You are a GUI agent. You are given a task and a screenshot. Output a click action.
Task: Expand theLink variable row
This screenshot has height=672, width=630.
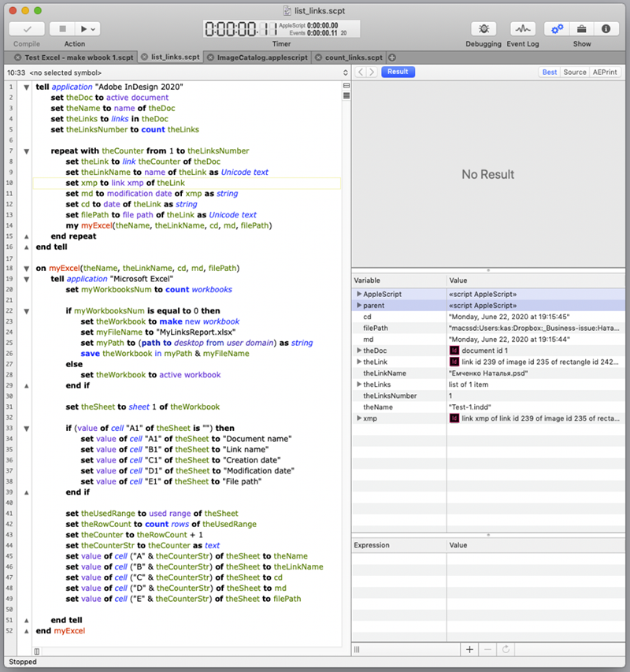[359, 362]
